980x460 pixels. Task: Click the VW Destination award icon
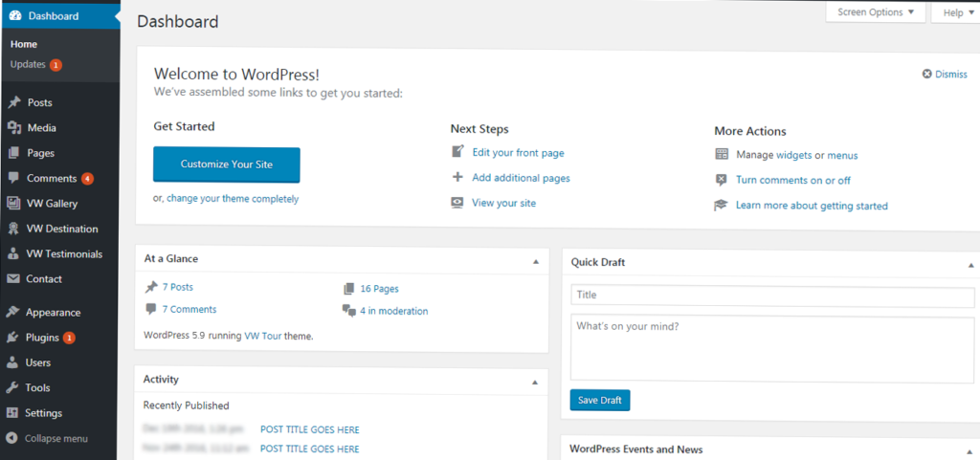click(x=13, y=229)
